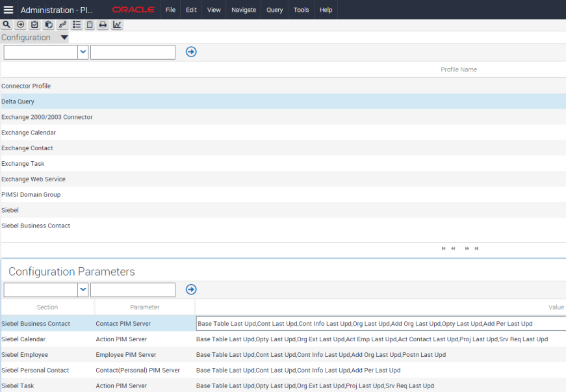Image resolution: width=566 pixels, height=392 pixels.
Task: Open the Help menu
Action: pyautogui.click(x=326, y=10)
